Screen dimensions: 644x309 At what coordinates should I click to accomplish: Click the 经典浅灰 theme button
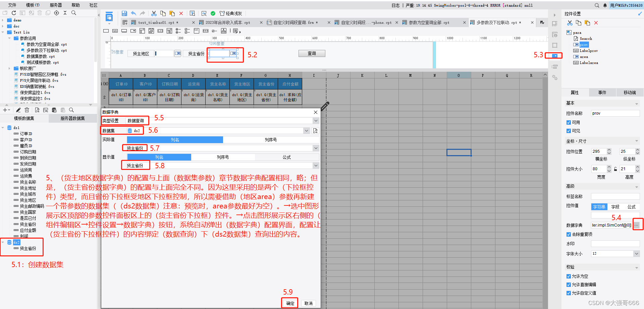[x=231, y=13]
